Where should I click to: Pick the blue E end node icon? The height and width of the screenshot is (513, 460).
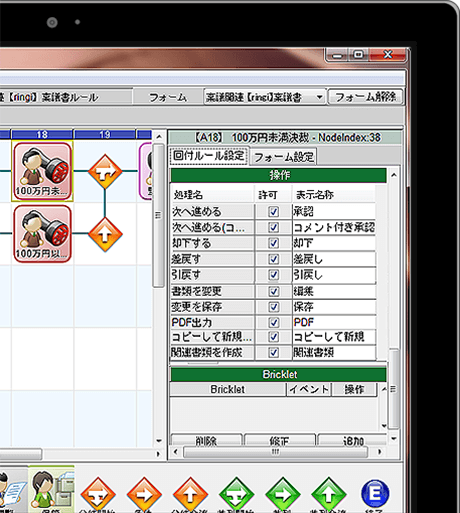point(375,494)
